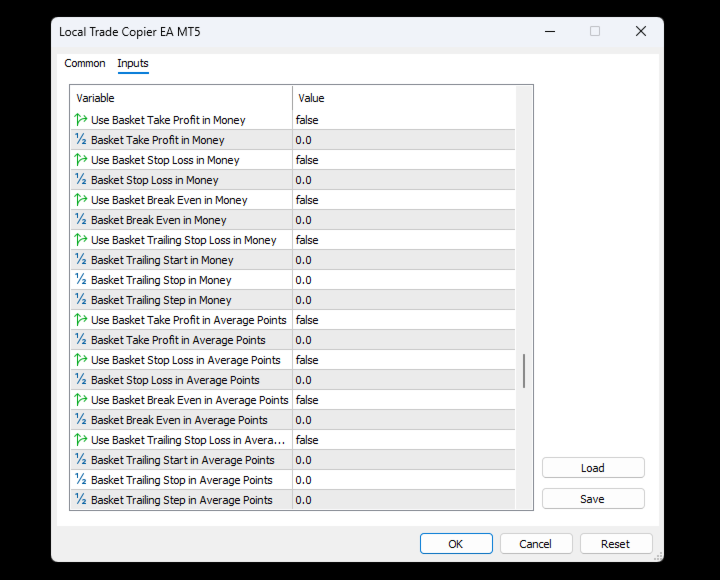720x580 pixels.
Task: Select the Inputs tab
Action: click(133, 63)
